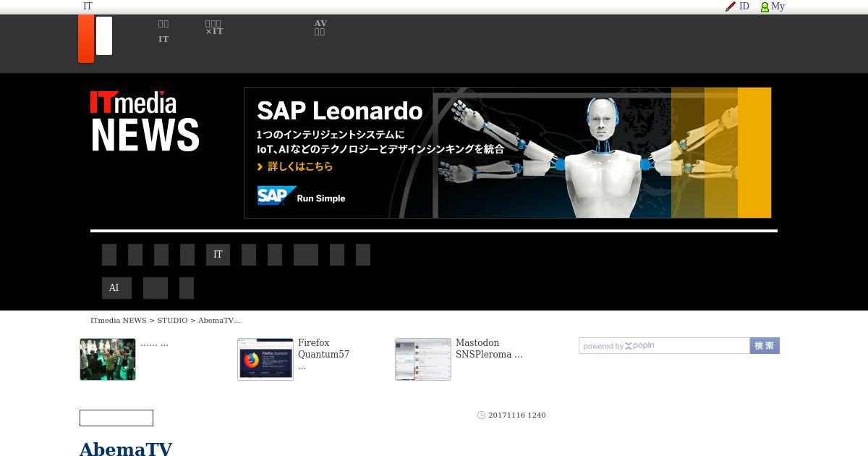This screenshot has height=456, width=868.
Task: Click the orange block in the header logo
Action: (86, 38)
